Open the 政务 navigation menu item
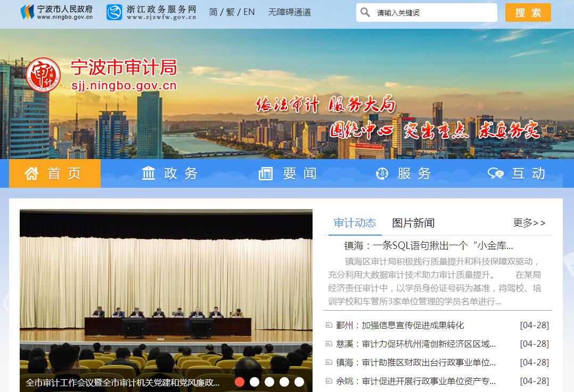Image resolution: width=574 pixels, height=392 pixels. pyautogui.click(x=170, y=173)
